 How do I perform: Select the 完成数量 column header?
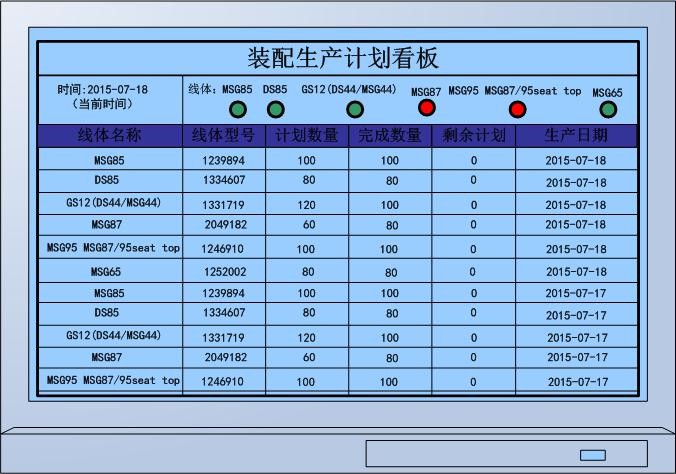tap(389, 135)
